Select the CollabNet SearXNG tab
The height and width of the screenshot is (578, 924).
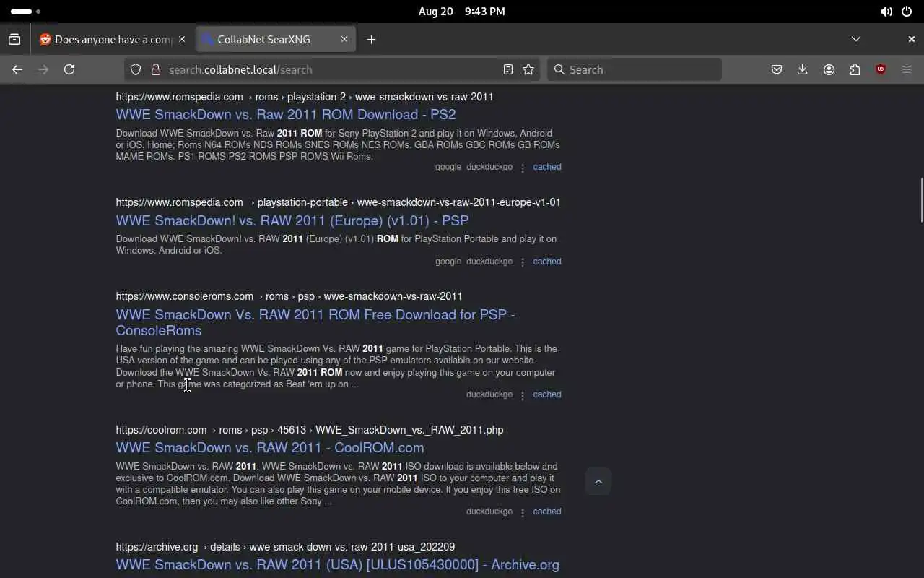275,40
